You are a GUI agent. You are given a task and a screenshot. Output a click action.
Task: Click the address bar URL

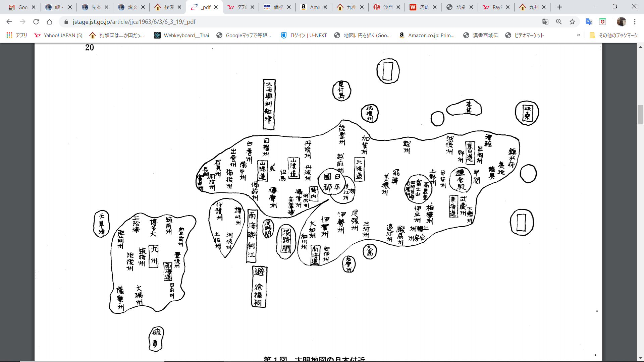134,22
